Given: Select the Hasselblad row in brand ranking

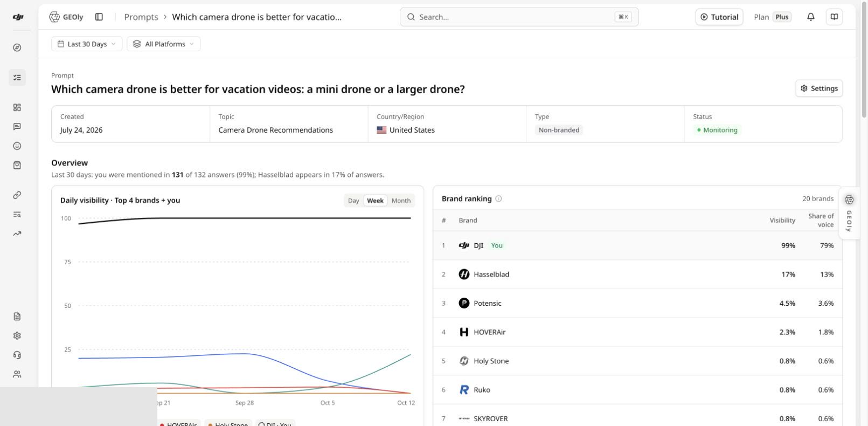Looking at the screenshot, I should (637, 274).
